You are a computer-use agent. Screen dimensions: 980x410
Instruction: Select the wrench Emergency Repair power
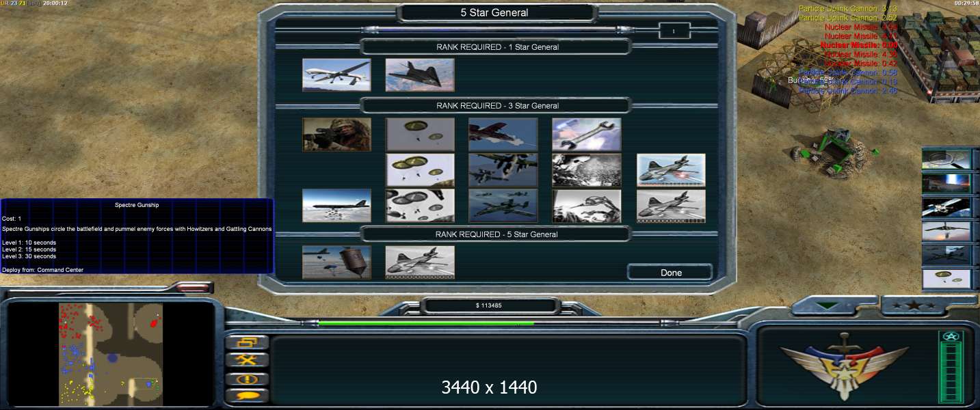[x=587, y=135]
